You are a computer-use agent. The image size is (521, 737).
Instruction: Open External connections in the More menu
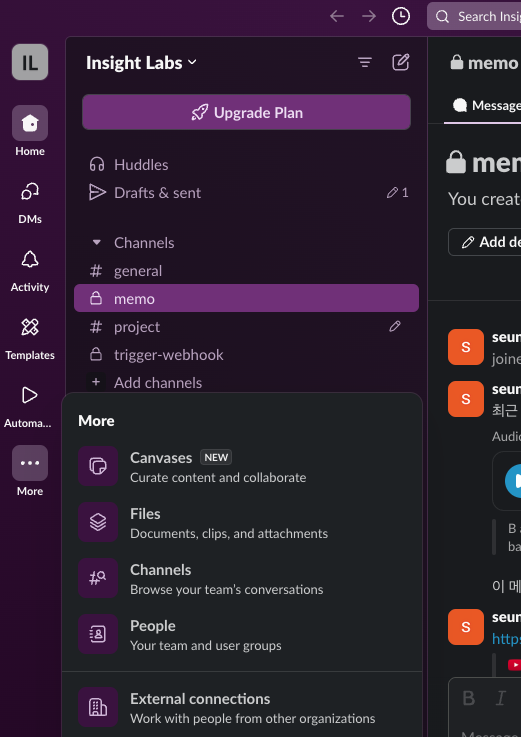pyautogui.click(x=242, y=707)
